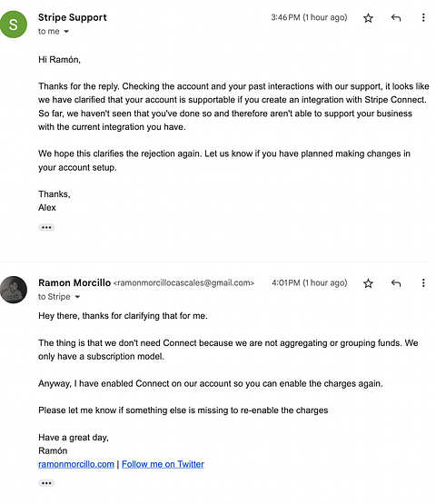Show trimmed content below Alex's signature
Screen dimensions: 436x504
tap(46, 227)
